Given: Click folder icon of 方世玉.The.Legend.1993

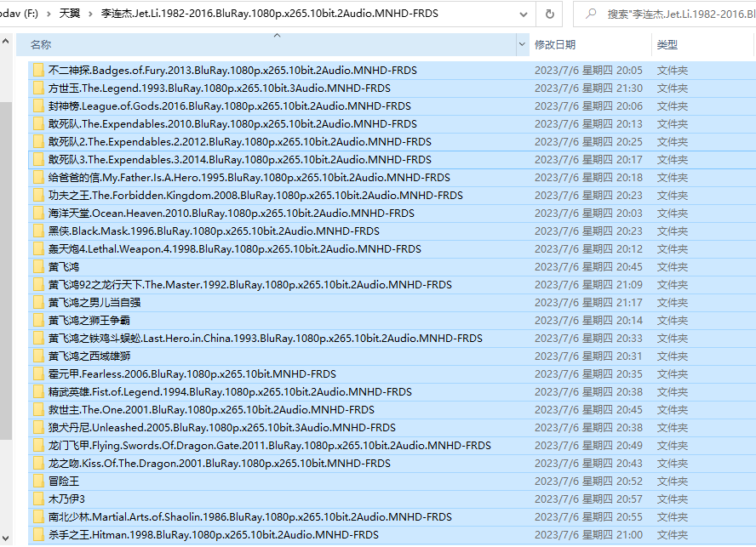Looking at the screenshot, I should pos(38,88).
